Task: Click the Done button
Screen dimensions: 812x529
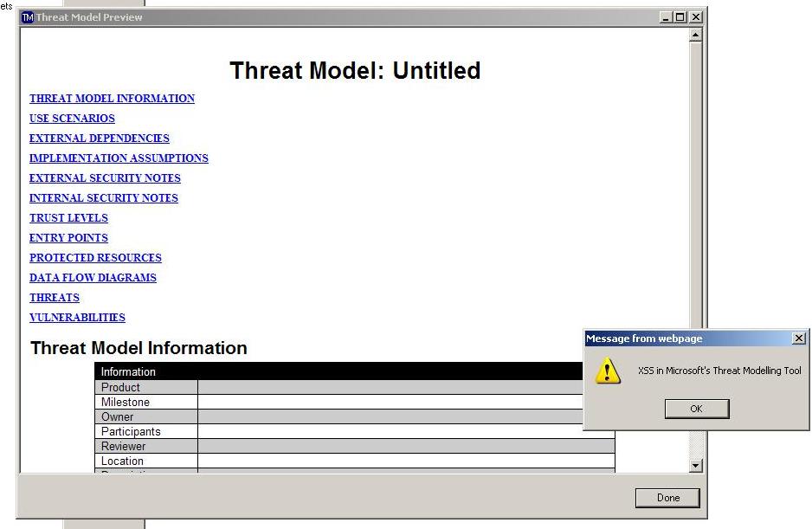Action: [667, 498]
